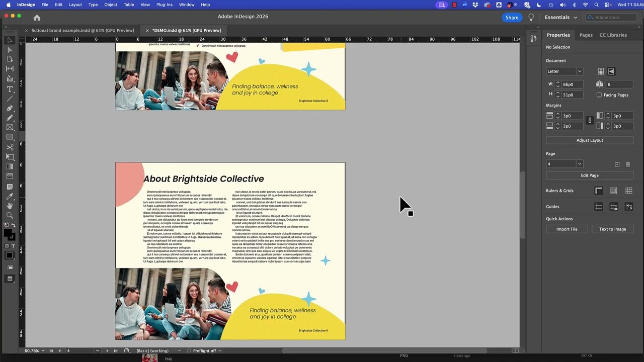The image size is (644, 362).
Task: Switch to the Pages panel tab
Action: pos(586,35)
